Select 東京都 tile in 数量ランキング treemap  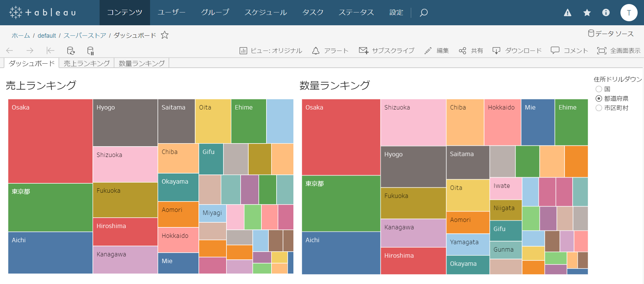point(341,203)
